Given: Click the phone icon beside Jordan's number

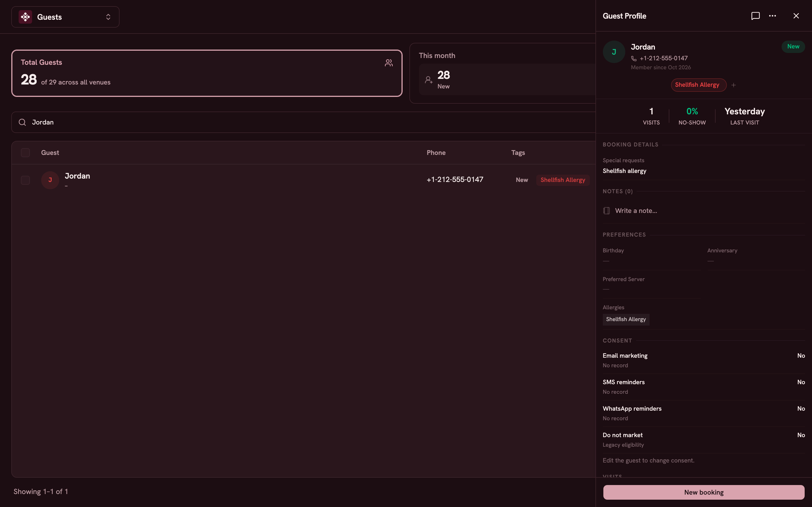Looking at the screenshot, I should pos(634,58).
